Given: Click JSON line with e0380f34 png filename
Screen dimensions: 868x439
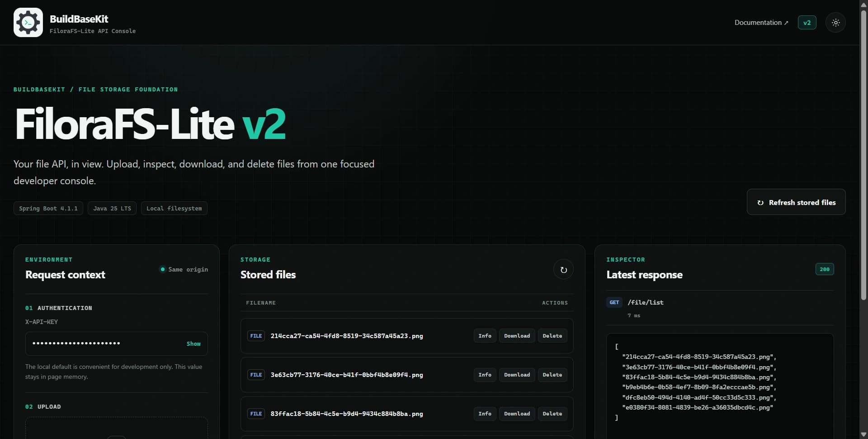Looking at the screenshot, I should tap(697, 407).
